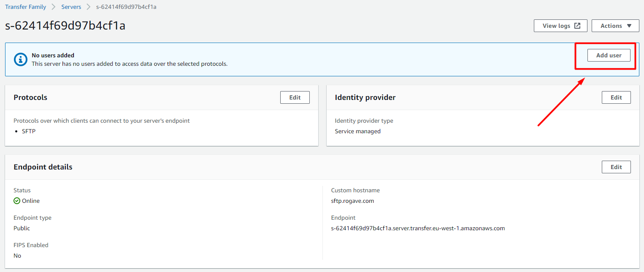Edit the Protocols configuration
The height and width of the screenshot is (272, 644).
pyautogui.click(x=295, y=97)
